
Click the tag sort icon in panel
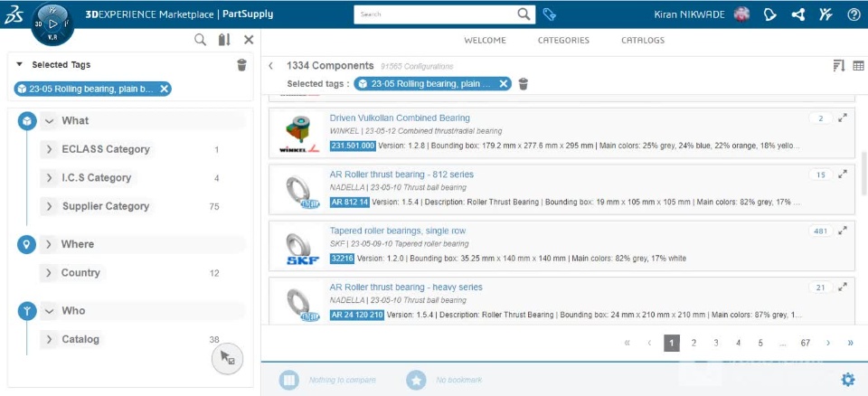(224, 39)
